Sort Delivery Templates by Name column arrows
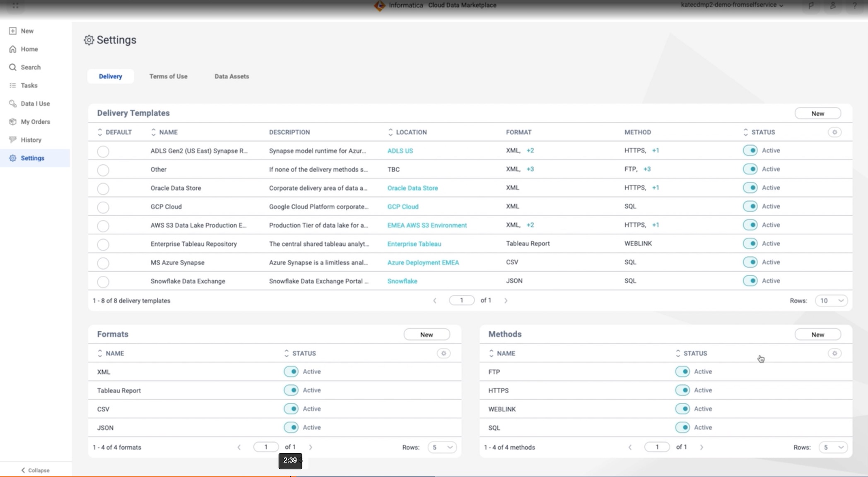The height and width of the screenshot is (477, 868). pyautogui.click(x=153, y=132)
